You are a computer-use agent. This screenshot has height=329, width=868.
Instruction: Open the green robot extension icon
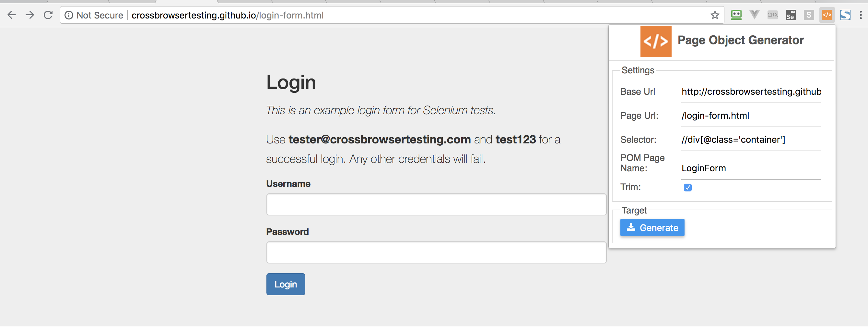click(736, 15)
